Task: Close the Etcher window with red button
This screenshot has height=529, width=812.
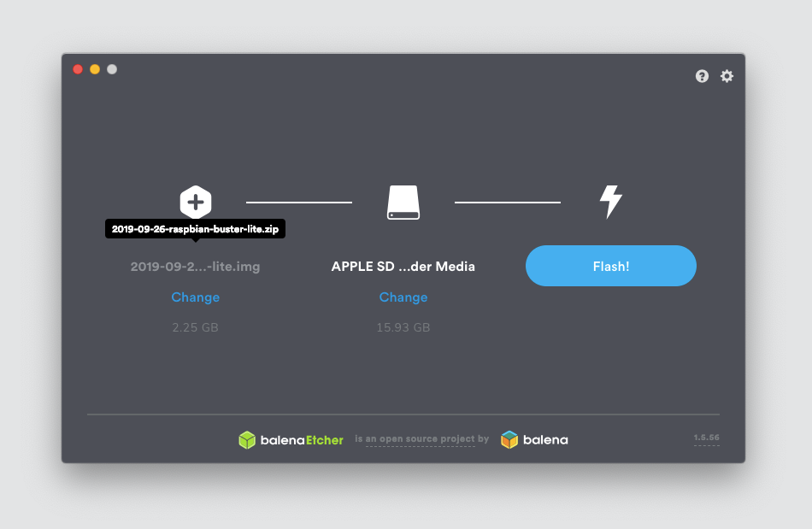Action: (x=78, y=69)
